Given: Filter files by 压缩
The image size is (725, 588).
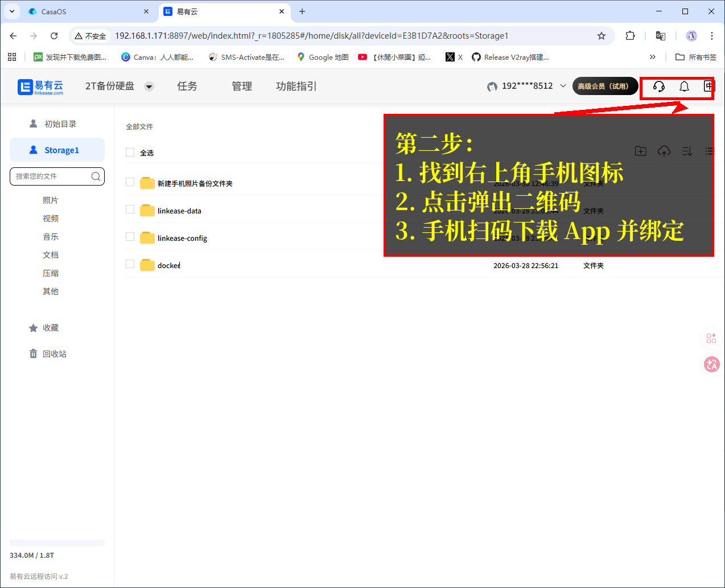Looking at the screenshot, I should click(x=51, y=273).
